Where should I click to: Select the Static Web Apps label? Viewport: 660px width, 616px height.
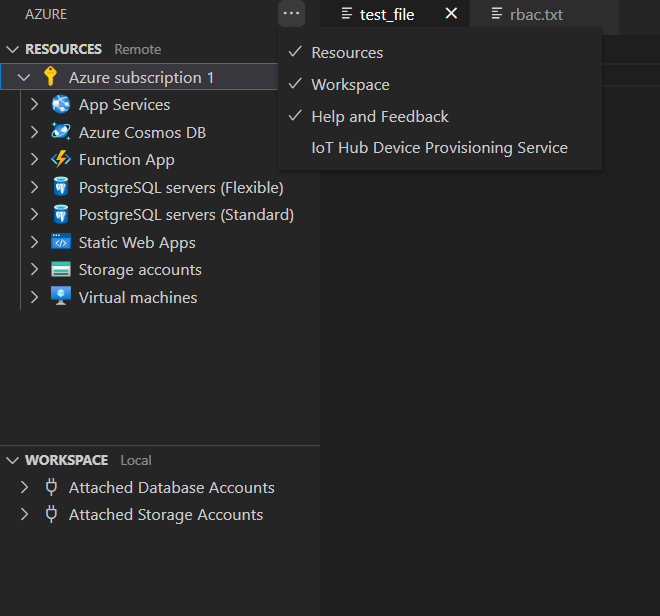click(137, 243)
